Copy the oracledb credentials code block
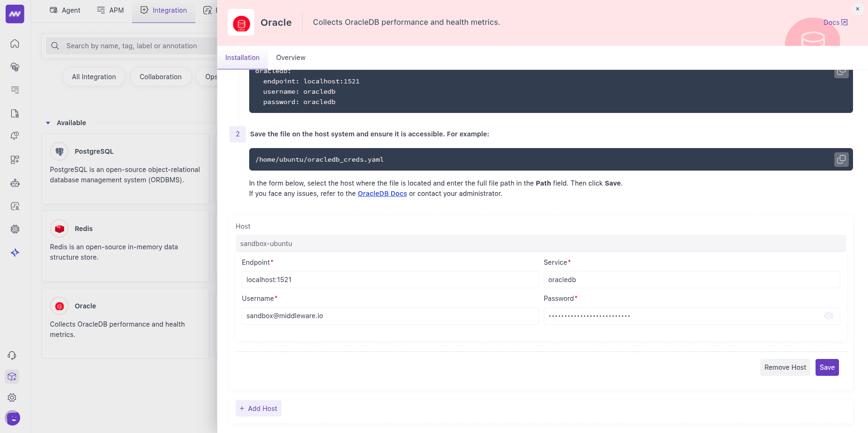This screenshot has width=868, height=433. click(x=841, y=72)
